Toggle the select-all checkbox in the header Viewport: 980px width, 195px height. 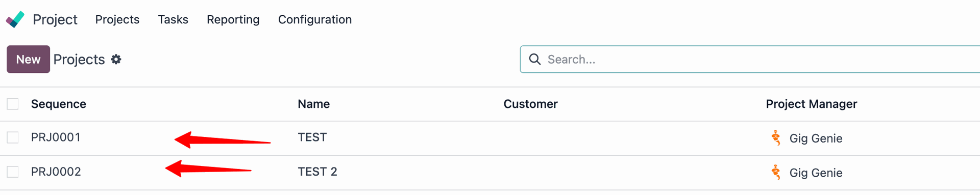[x=13, y=104]
